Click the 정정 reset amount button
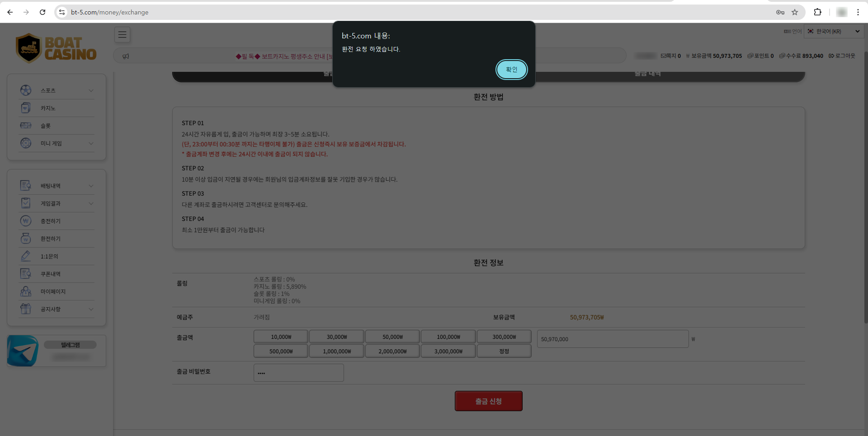This screenshot has width=868, height=436. point(504,351)
